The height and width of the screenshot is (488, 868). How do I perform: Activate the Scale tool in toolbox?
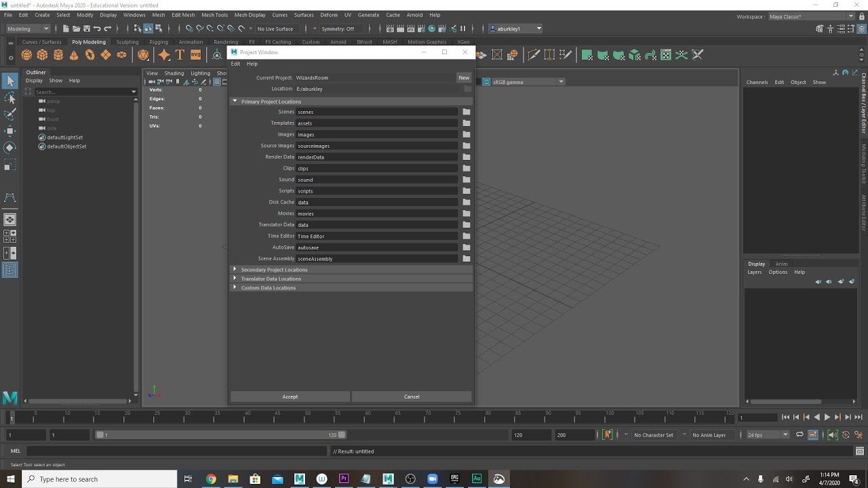pos(10,165)
